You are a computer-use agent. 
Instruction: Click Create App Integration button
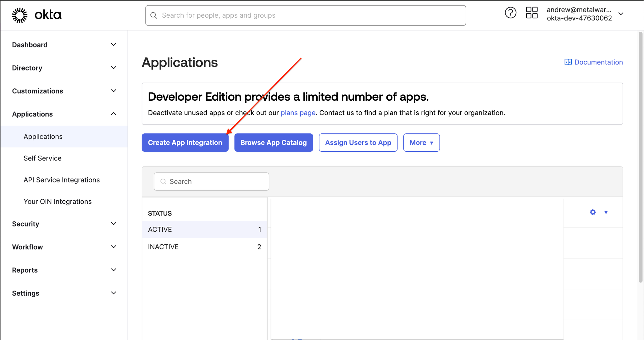coord(185,142)
